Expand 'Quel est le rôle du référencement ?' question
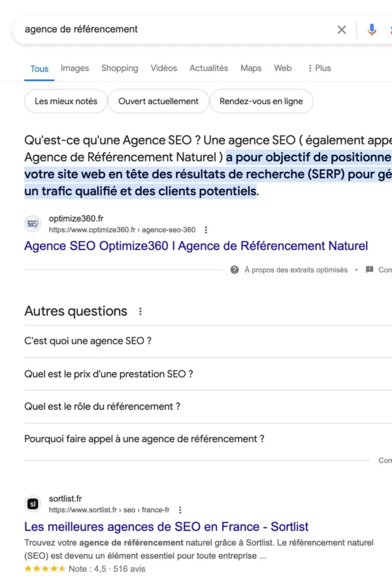Image resolution: width=392 pixels, height=588 pixels. tap(102, 406)
